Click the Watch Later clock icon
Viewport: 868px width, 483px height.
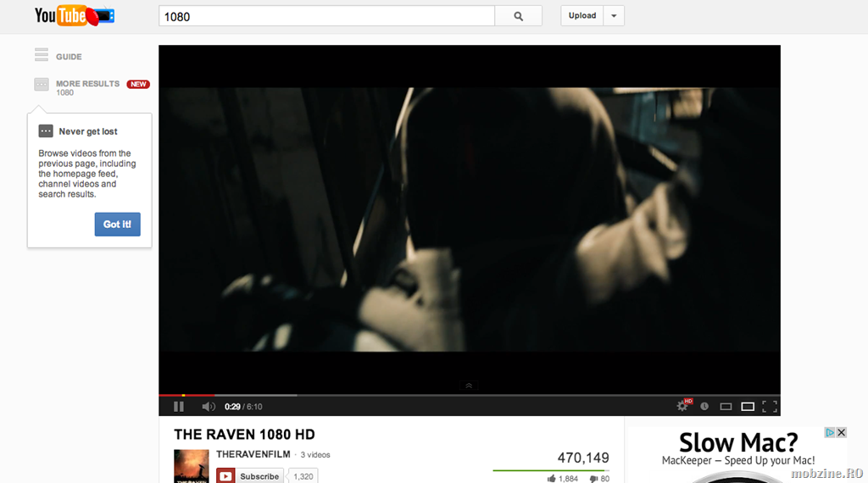pos(704,406)
